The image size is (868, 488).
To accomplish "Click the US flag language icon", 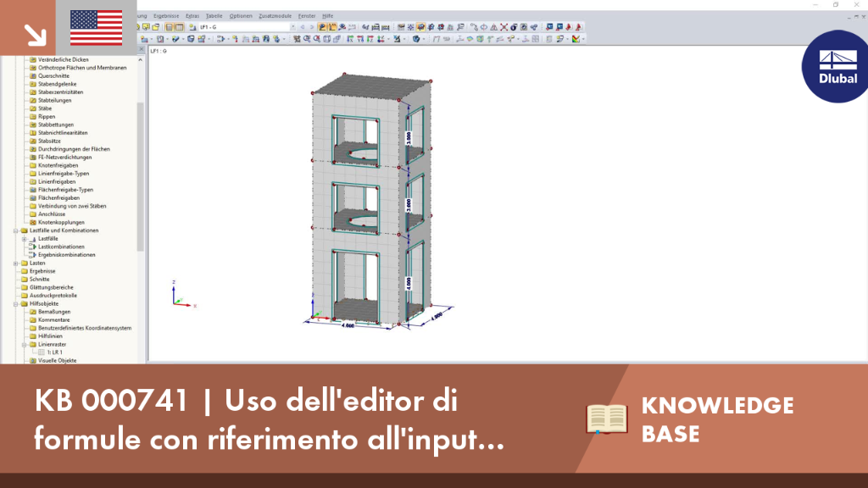I will tap(97, 28).
